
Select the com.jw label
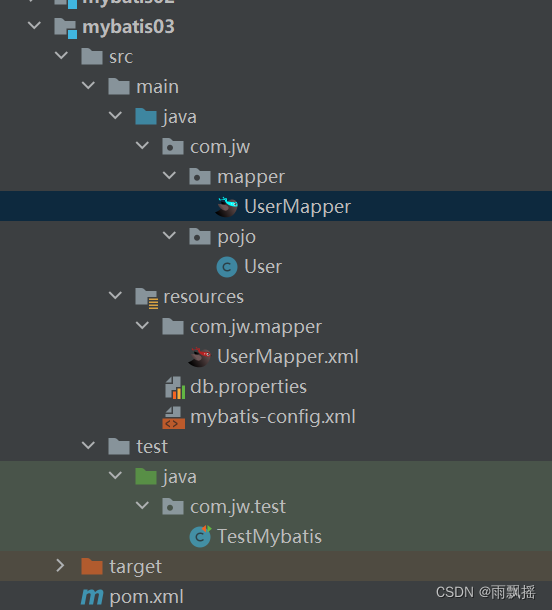tap(220, 147)
